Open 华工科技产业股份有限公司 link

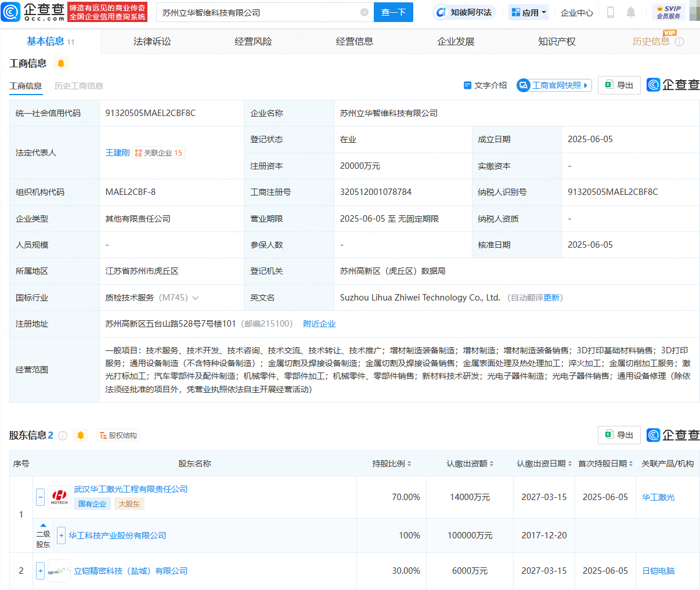click(x=117, y=535)
